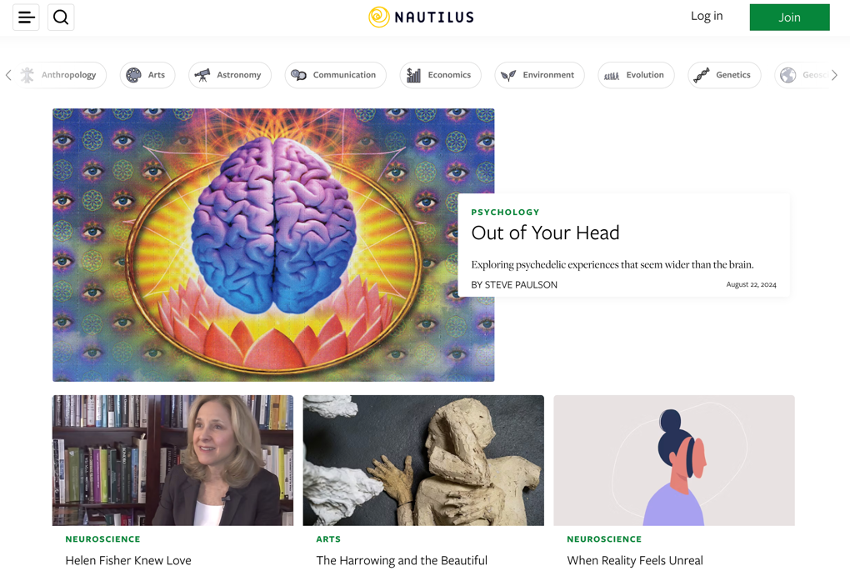The image size is (850, 582).
Task: Click Neuroscience label above Helen Fisher
Action: 103,539
